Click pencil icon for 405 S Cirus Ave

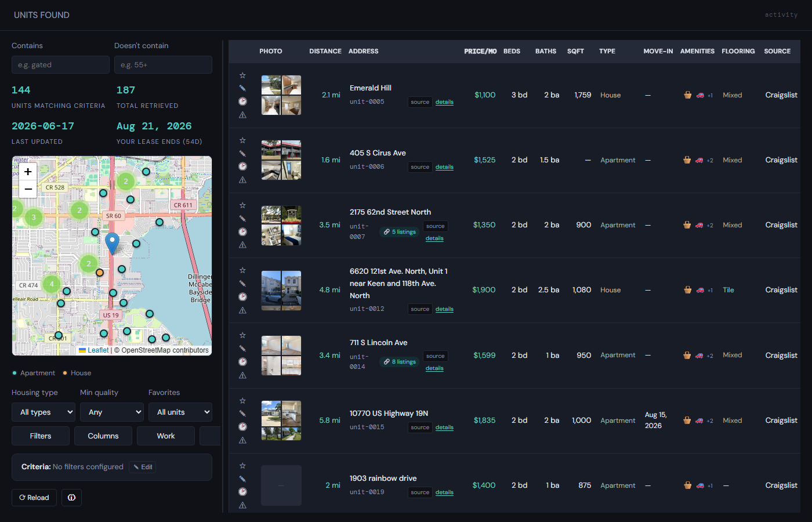click(x=242, y=154)
